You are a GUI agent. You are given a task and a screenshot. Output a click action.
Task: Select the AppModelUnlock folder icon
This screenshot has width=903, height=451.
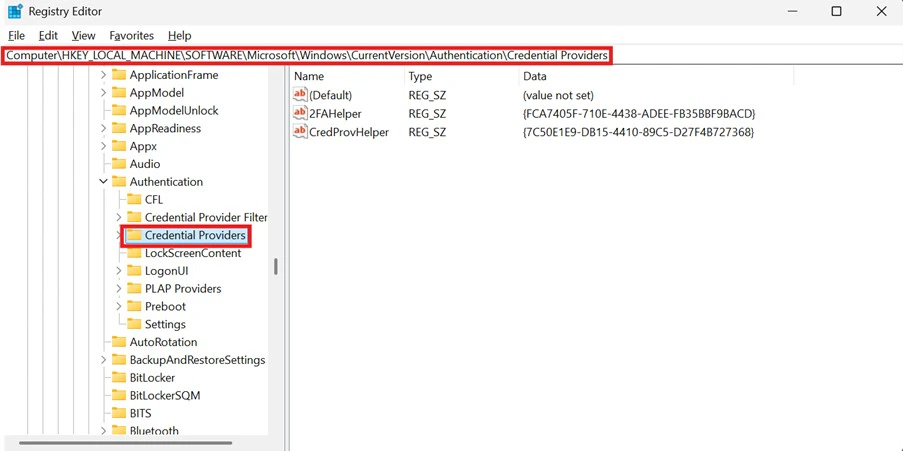119,111
